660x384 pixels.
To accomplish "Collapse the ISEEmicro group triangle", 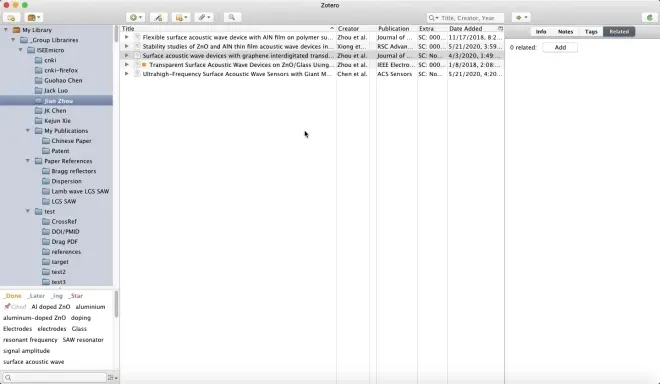I will tap(20, 50).
